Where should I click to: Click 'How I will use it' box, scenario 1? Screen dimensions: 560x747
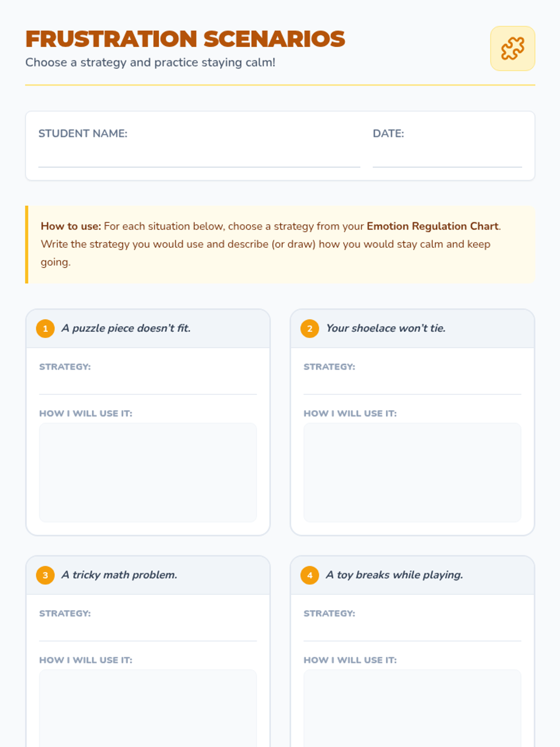click(148, 472)
